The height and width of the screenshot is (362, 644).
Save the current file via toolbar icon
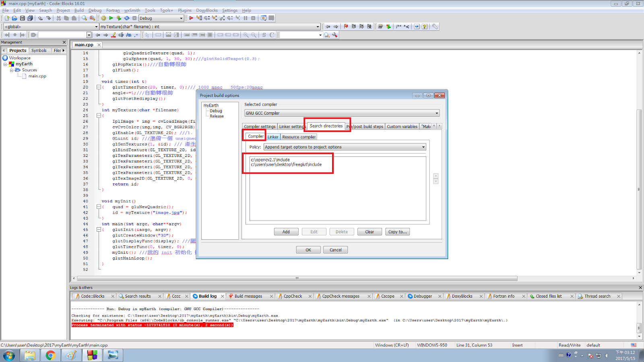[23, 18]
